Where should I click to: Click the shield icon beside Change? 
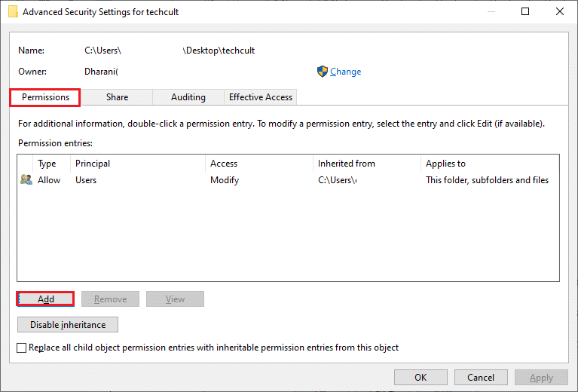coord(323,72)
